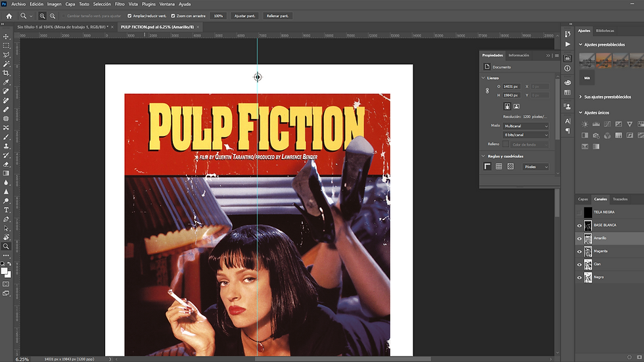This screenshot has width=644, height=362.
Task: Click the Zoom Out magnifier icon
Action: tap(53, 16)
